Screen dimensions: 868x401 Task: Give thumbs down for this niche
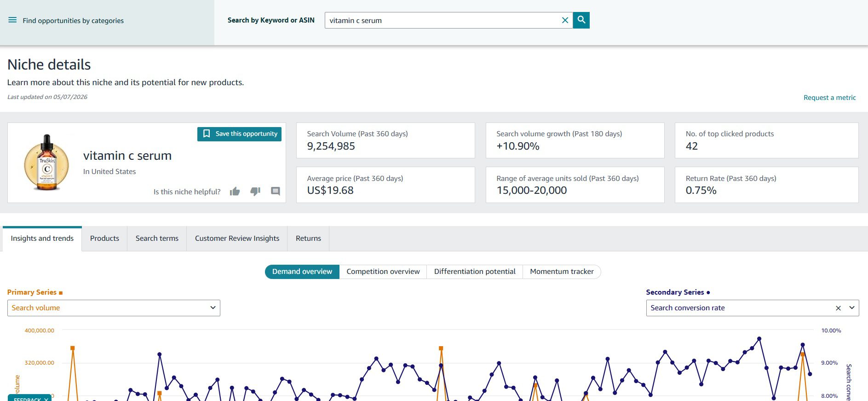pos(255,191)
